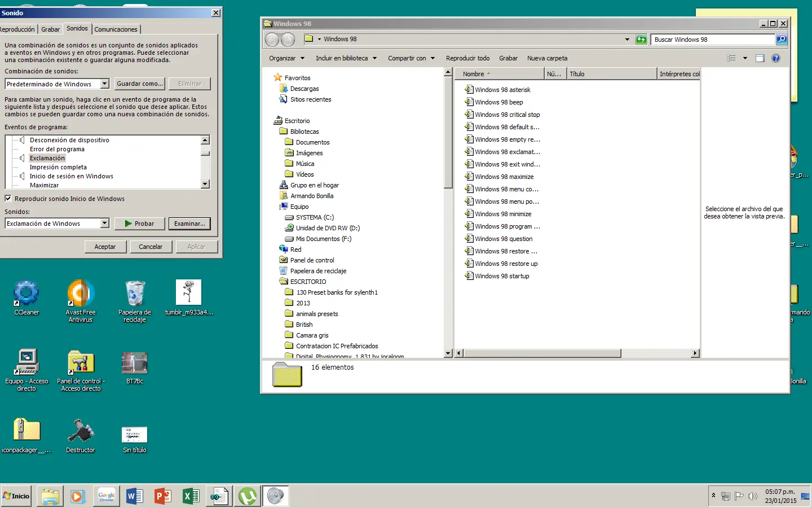Select the Windows 98 startup file
This screenshot has width=812, height=508.
pyautogui.click(x=497, y=276)
